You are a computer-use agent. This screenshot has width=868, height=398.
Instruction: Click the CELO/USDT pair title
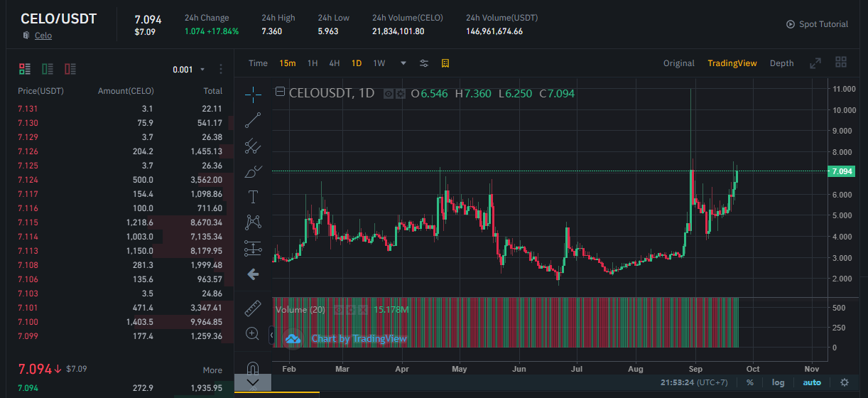pos(58,18)
